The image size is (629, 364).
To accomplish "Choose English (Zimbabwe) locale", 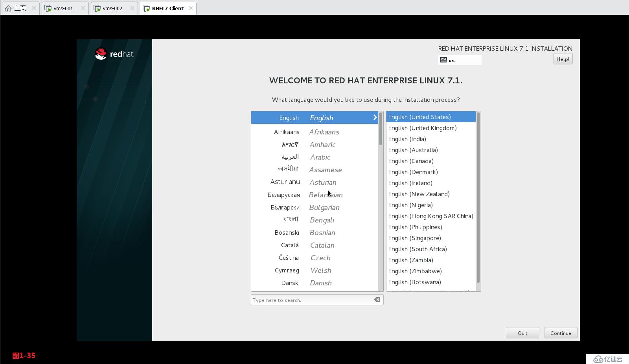I will pyautogui.click(x=431, y=271).
